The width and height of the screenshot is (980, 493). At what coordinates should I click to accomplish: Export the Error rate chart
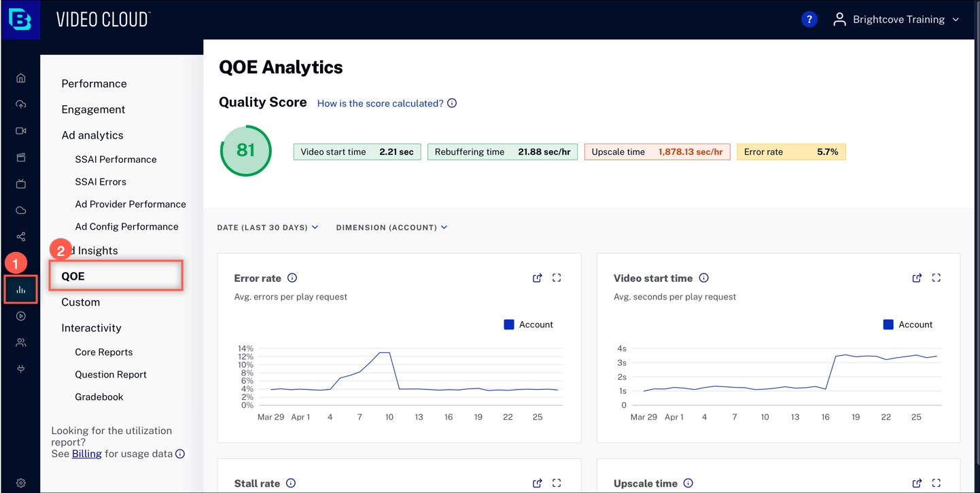click(x=537, y=278)
